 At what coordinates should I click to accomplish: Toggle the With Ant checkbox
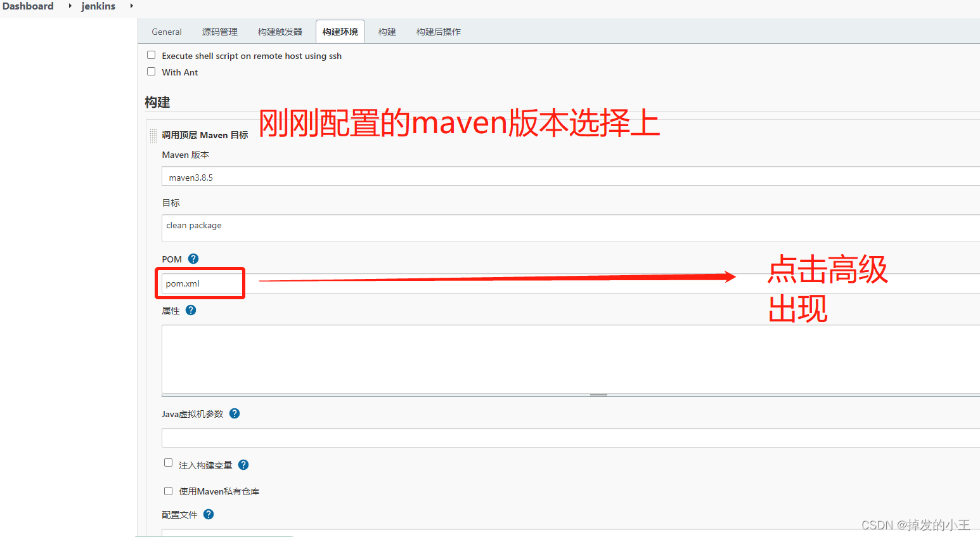tap(151, 72)
